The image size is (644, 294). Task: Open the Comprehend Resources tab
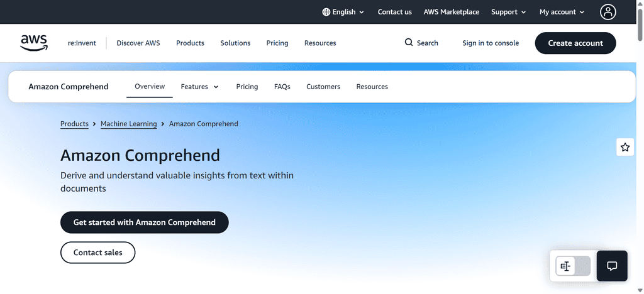(x=372, y=87)
